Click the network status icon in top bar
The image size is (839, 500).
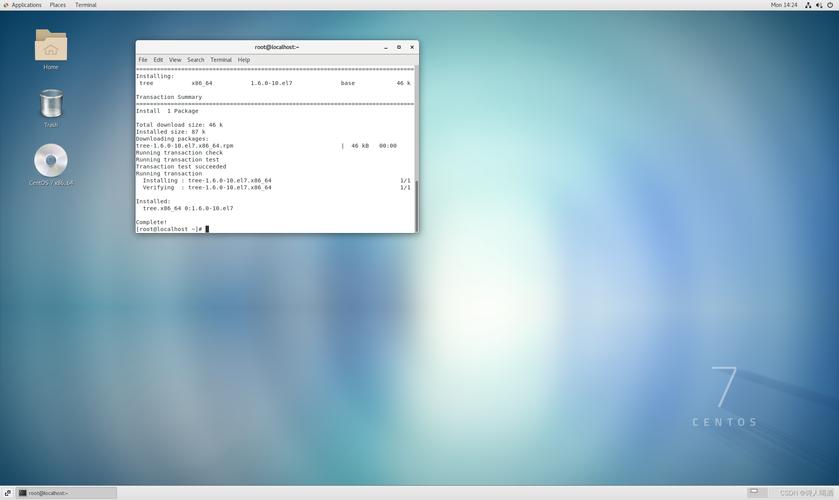point(808,5)
